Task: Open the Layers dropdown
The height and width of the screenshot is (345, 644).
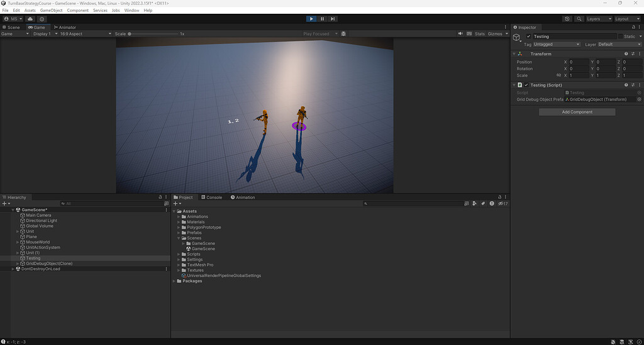Action: pos(599,19)
